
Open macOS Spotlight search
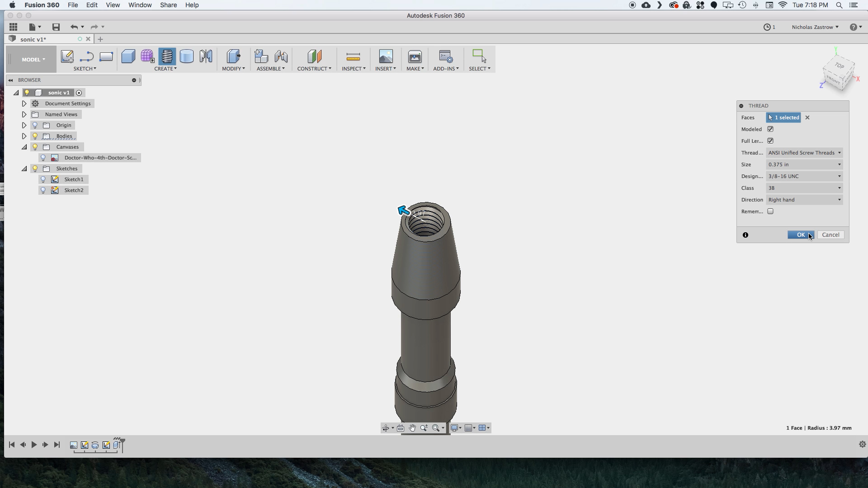pos(839,5)
